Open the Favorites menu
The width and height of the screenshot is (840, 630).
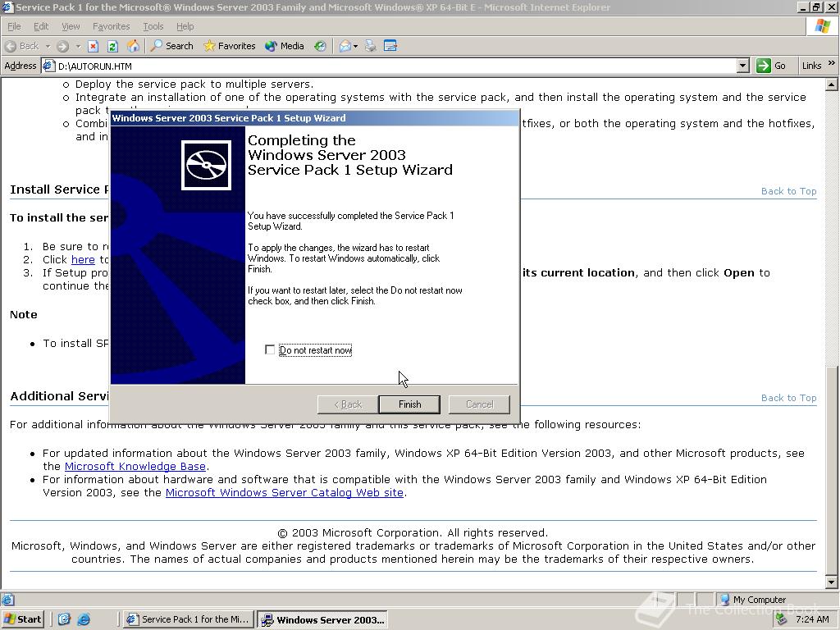pos(111,26)
